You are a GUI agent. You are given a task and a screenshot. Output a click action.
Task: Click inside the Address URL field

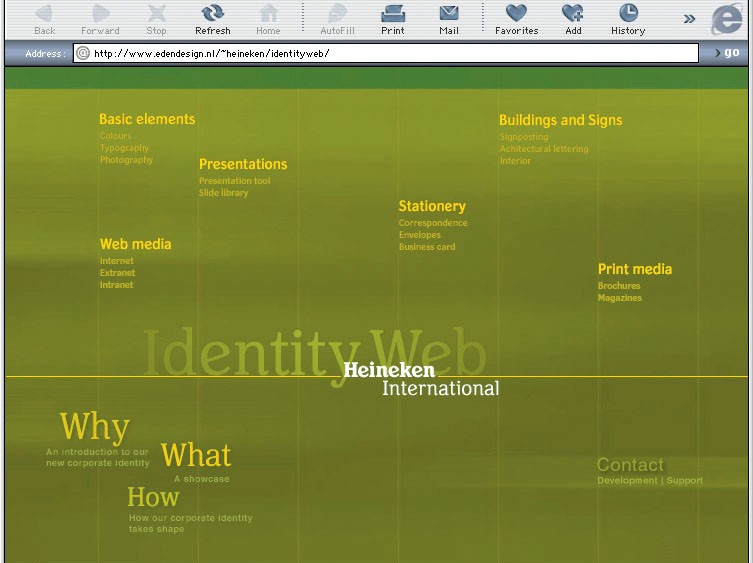pos(386,53)
